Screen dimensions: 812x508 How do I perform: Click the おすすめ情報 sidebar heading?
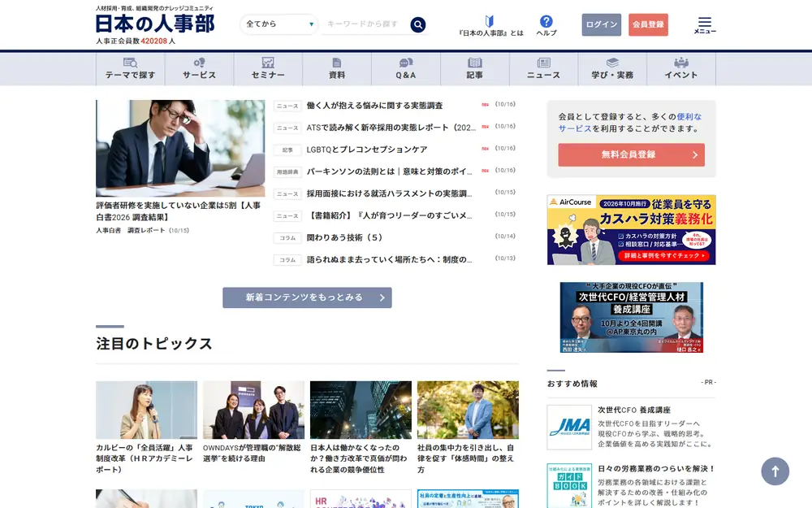tap(572, 384)
